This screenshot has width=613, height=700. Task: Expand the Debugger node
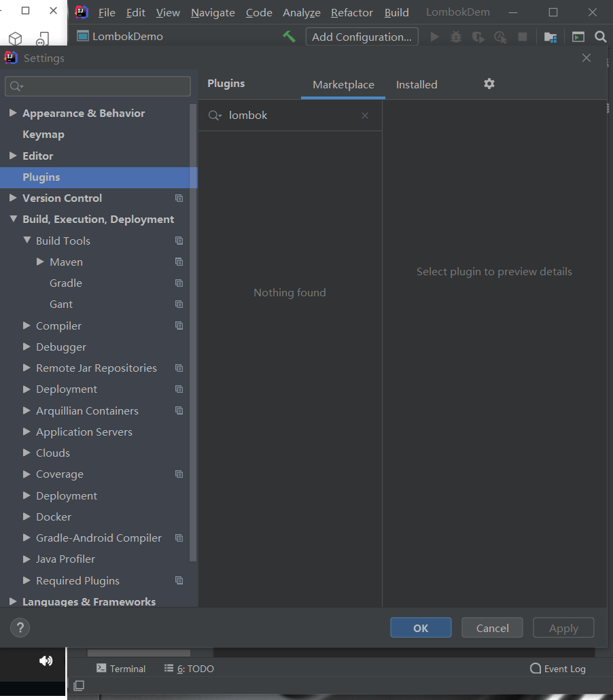[27, 347]
